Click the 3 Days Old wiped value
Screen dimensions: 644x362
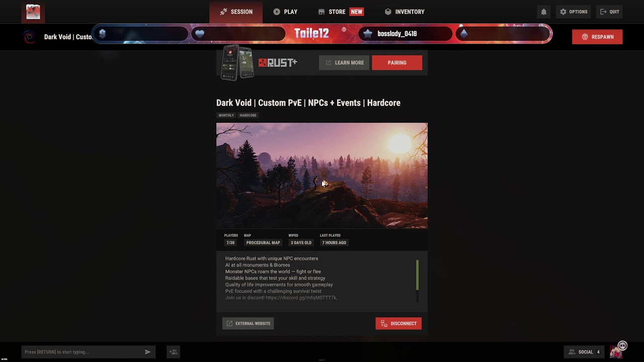pos(301,243)
